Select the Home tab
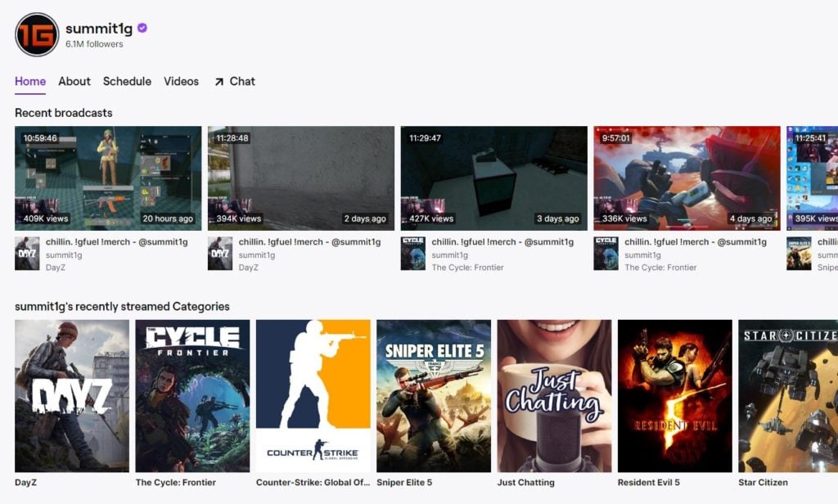The image size is (838, 504). pos(30,81)
